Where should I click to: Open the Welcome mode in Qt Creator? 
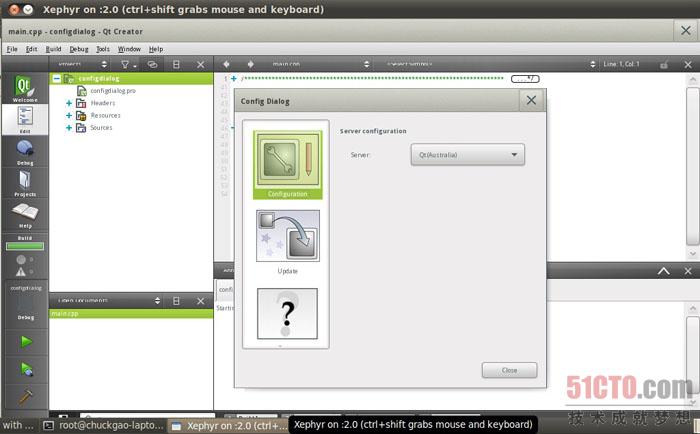[x=25, y=88]
